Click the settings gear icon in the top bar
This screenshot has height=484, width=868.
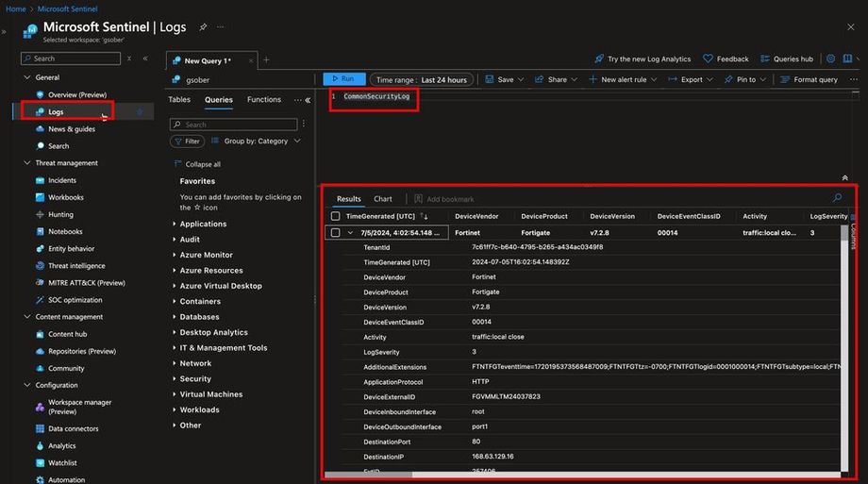point(833,58)
